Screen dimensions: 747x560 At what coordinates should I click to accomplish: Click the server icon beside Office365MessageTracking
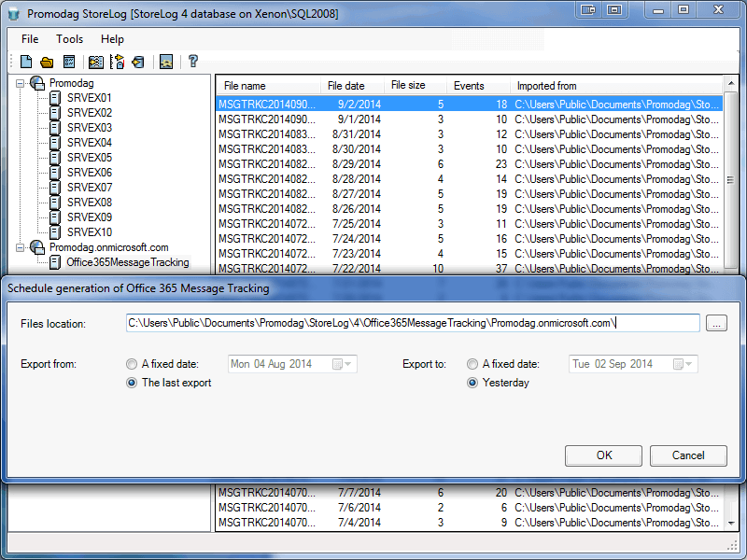(55, 262)
